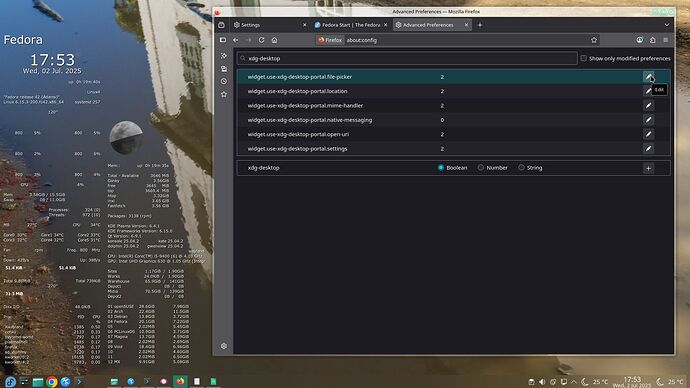Edit the native-messaging preference pencil icon

tap(648, 120)
